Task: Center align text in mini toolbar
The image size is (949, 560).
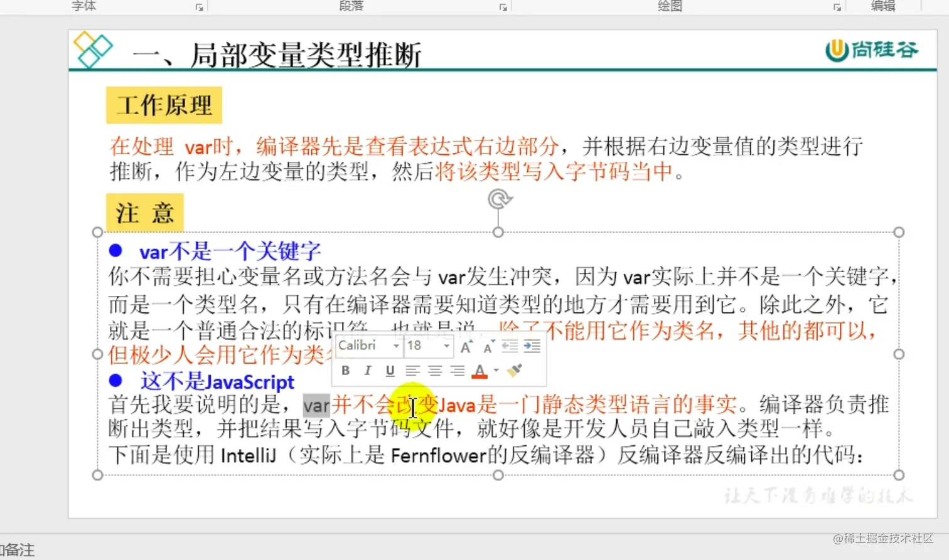Action: point(435,371)
